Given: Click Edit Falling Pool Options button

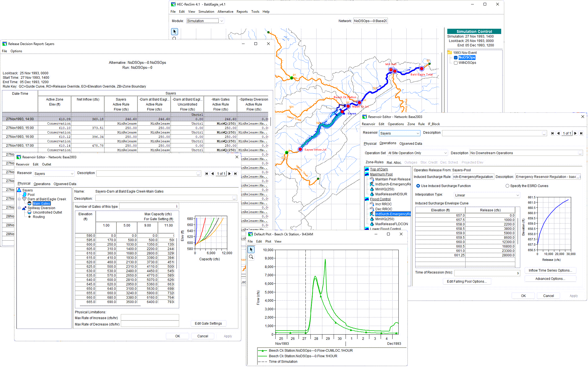Looking at the screenshot, I should 467,282.
